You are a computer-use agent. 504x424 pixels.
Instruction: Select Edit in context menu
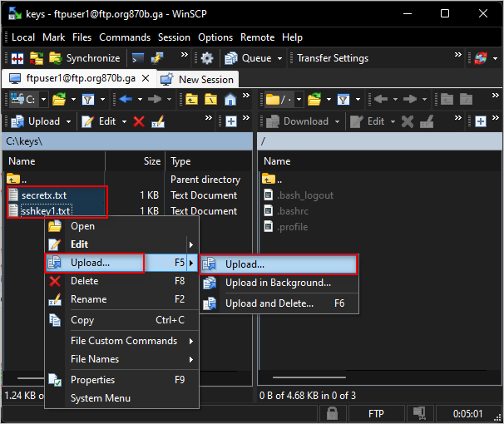click(x=121, y=244)
